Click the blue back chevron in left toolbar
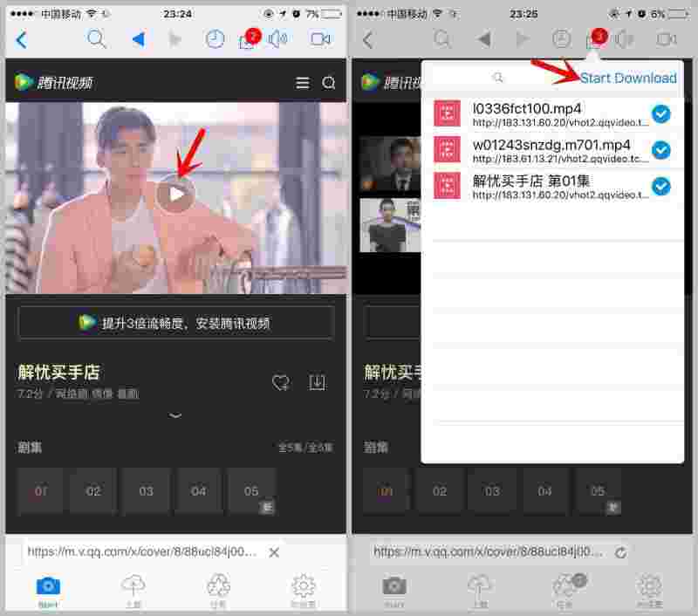Image resolution: width=698 pixels, height=616 pixels. coord(22,40)
